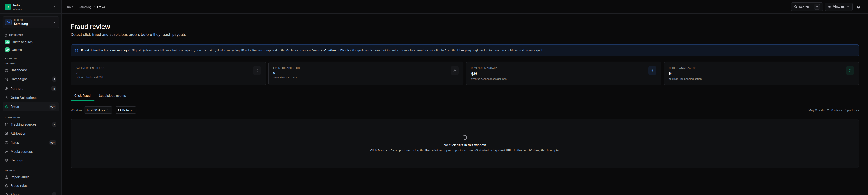Open Attribution in the sidebar

coord(31,134)
